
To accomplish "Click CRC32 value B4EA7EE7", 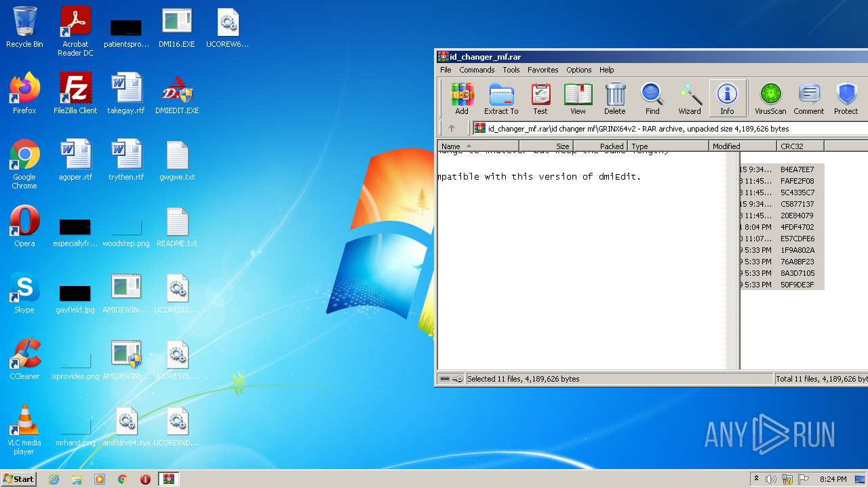I will coord(797,169).
